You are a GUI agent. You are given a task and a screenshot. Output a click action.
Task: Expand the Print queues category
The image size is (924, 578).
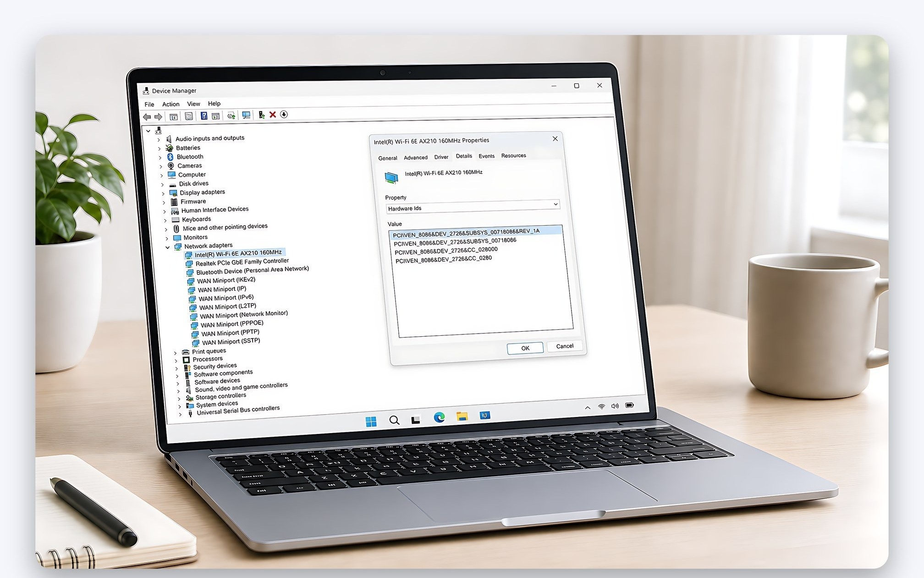pyautogui.click(x=175, y=353)
